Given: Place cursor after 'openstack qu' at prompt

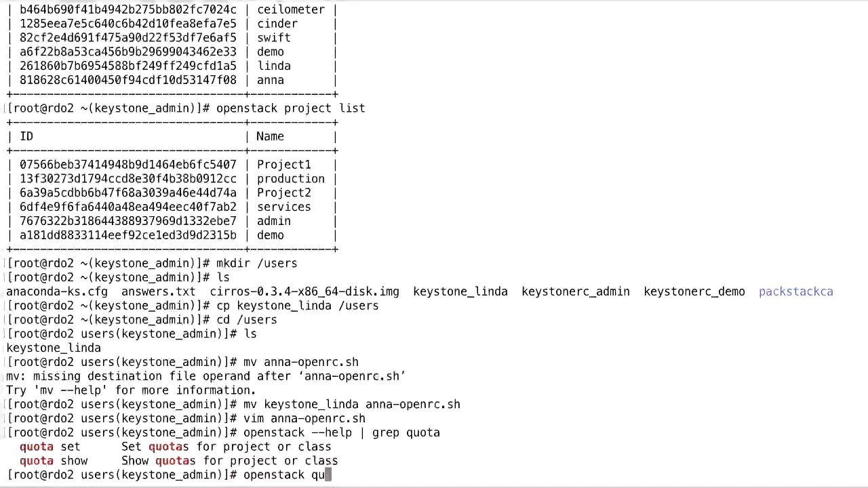Looking at the screenshot, I should [x=328, y=475].
